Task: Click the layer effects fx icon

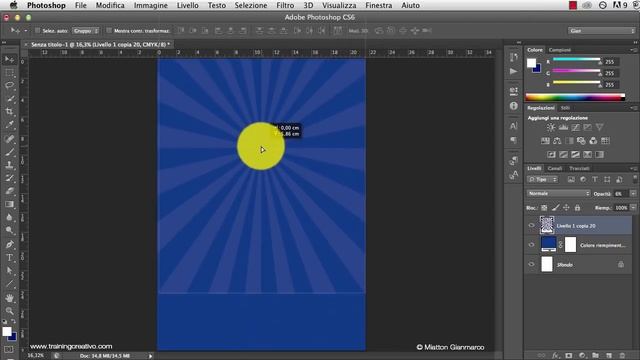Action: [x=556, y=356]
